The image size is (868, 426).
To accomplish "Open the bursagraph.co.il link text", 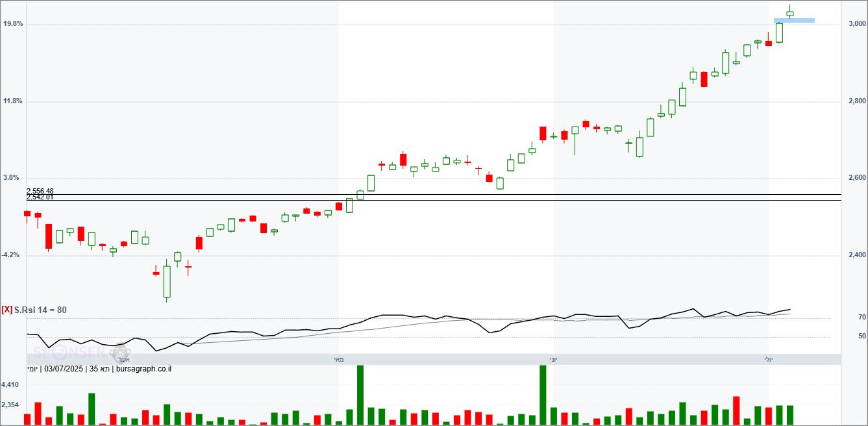I will [x=143, y=370].
